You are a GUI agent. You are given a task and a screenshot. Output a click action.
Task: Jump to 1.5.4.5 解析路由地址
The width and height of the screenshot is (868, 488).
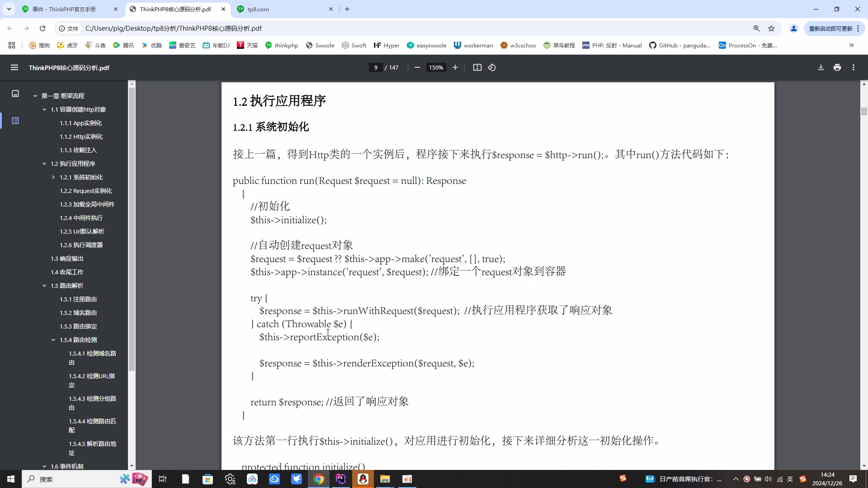click(92, 448)
